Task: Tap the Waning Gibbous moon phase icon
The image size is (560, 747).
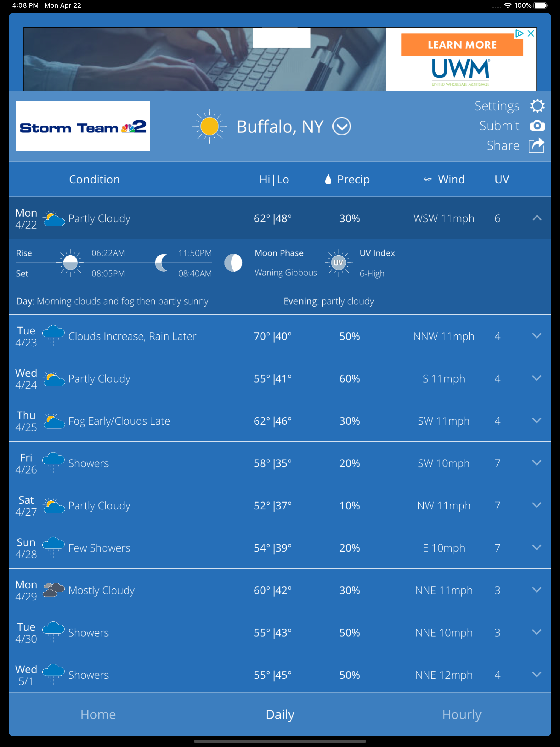Action: [234, 263]
